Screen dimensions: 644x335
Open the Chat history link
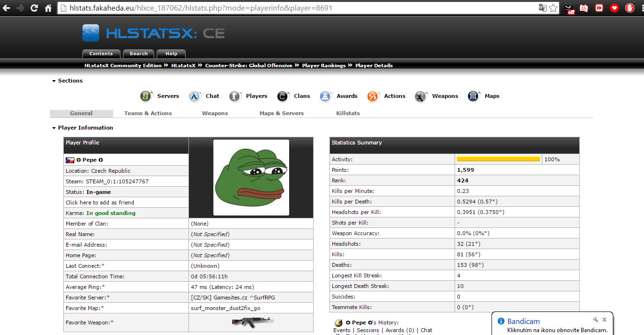click(x=426, y=330)
